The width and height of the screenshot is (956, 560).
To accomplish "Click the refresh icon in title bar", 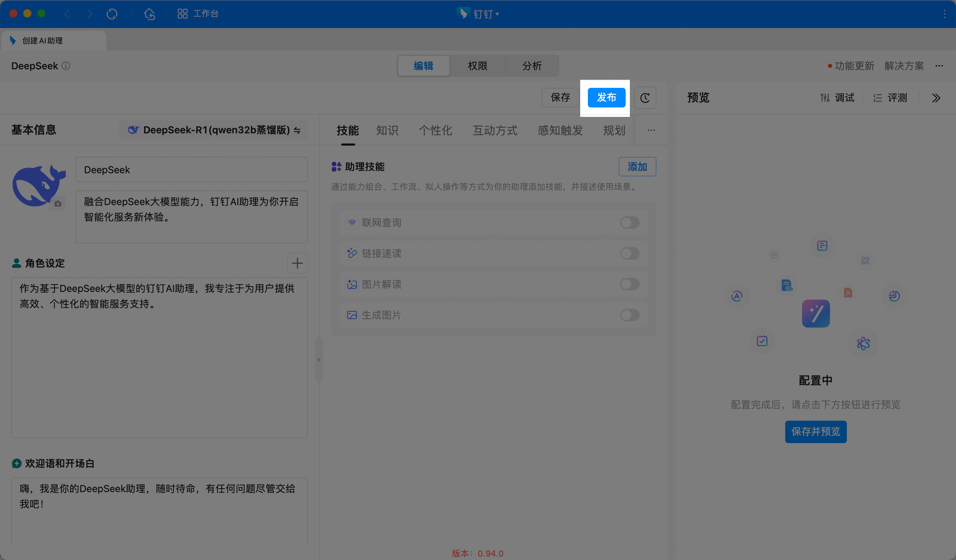I will (x=112, y=14).
